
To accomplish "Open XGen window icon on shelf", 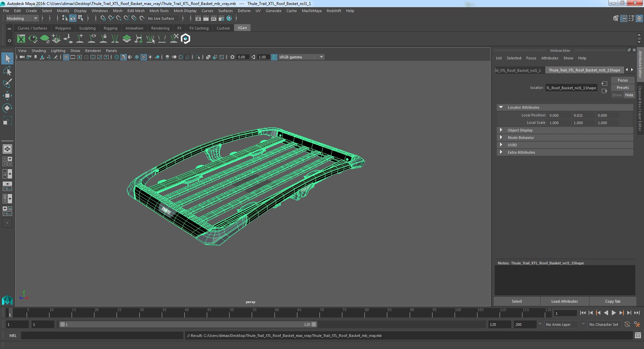I will pyautogui.click(x=21, y=39).
